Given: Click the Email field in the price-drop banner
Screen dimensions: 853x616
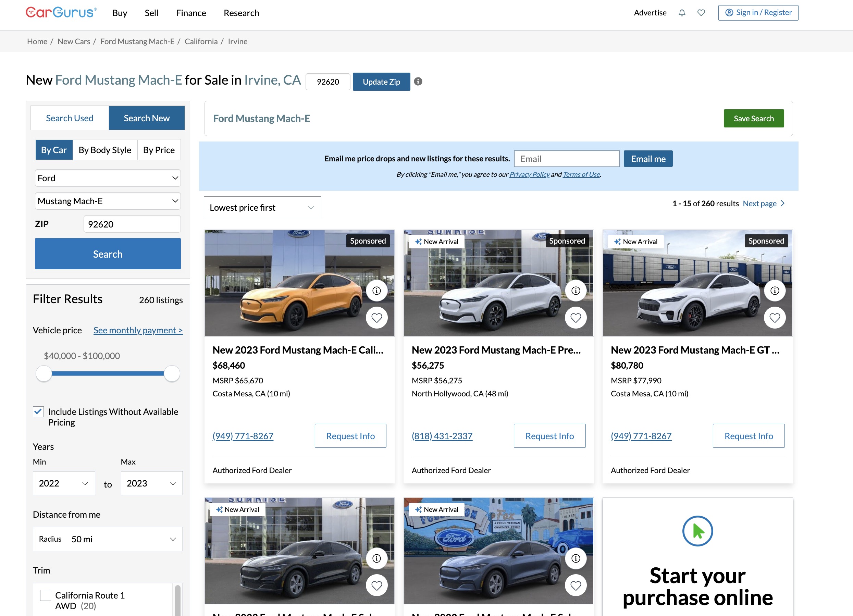Looking at the screenshot, I should coord(566,158).
